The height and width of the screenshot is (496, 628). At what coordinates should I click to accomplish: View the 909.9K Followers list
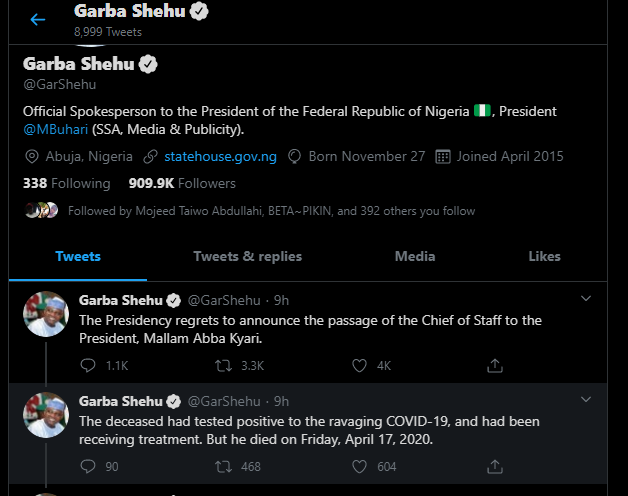(x=182, y=183)
